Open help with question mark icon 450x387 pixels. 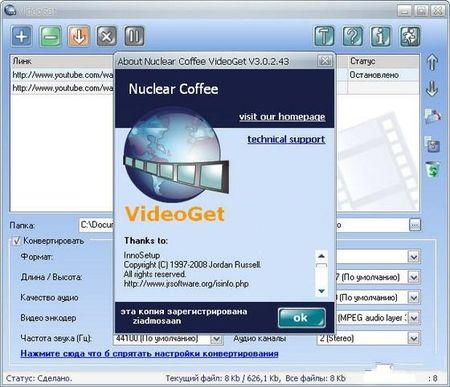(353, 36)
